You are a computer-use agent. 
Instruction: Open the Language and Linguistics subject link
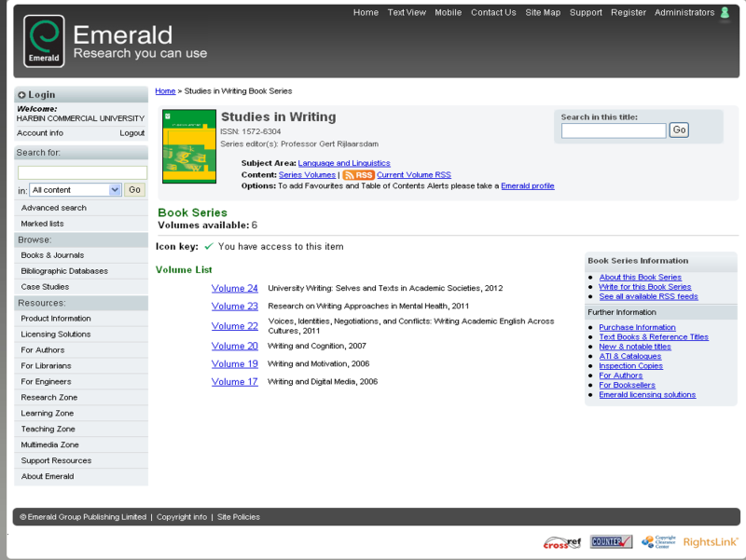coord(344,163)
